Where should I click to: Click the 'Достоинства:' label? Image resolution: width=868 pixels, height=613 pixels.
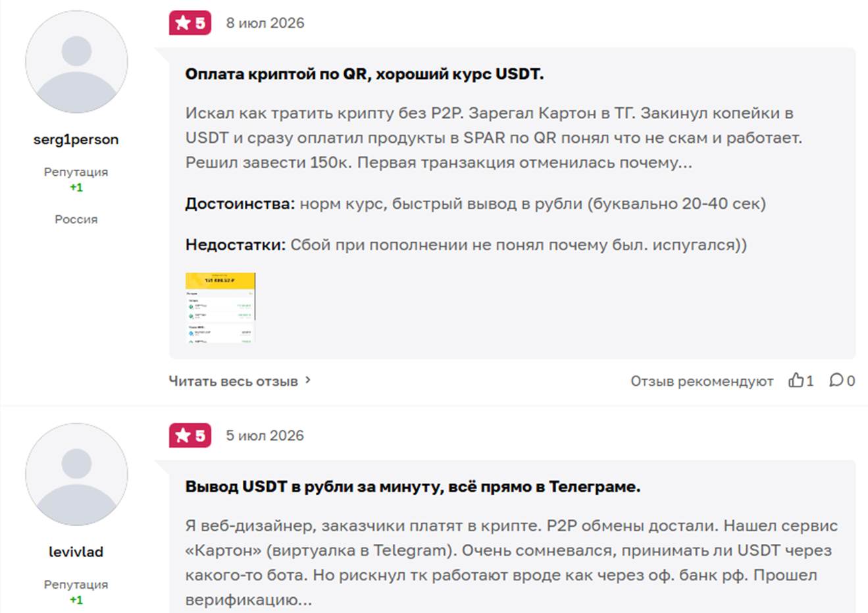pyautogui.click(x=240, y=203)
